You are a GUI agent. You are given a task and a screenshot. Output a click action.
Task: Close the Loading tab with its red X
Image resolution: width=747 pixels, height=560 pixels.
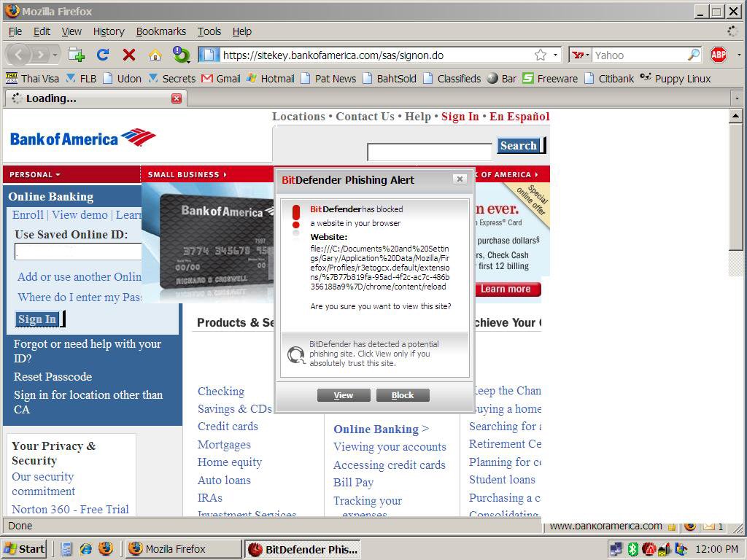(x=177, y=98)
